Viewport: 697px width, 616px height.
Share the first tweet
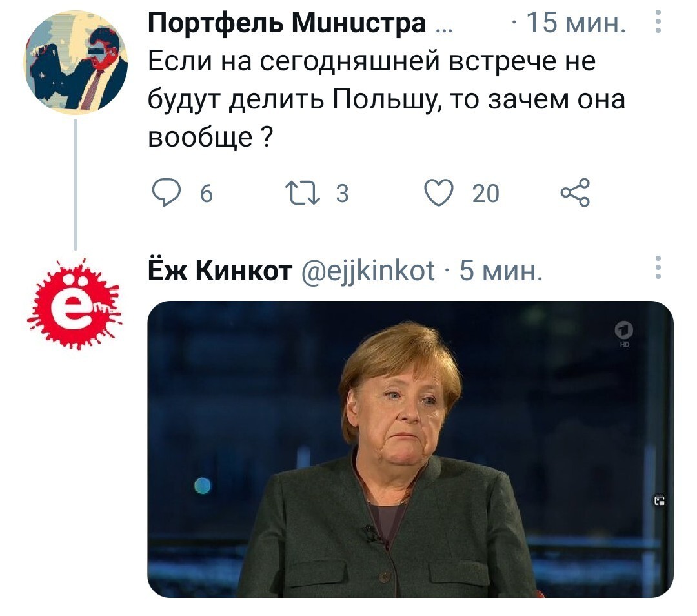click(x=575, y=192)
